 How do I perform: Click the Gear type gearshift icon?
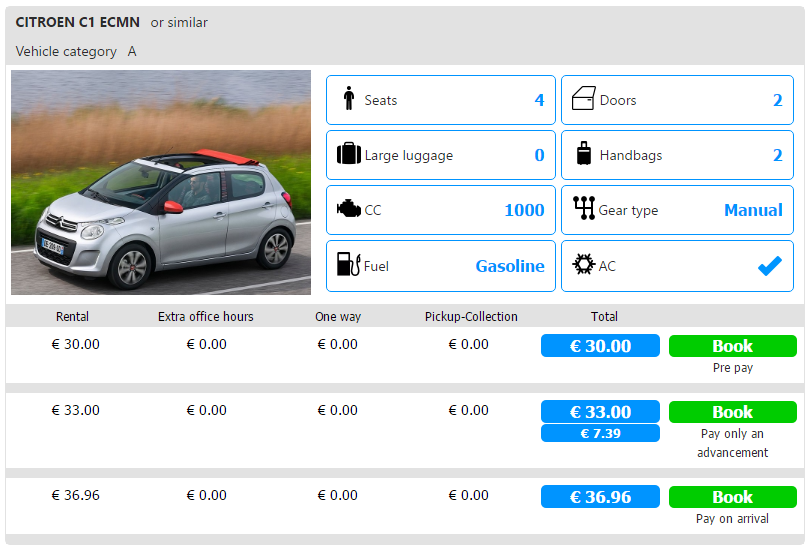coord(584,208)
